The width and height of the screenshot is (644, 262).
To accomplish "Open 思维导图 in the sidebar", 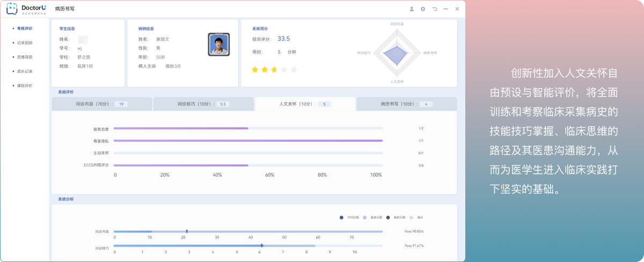I will 25,57.
